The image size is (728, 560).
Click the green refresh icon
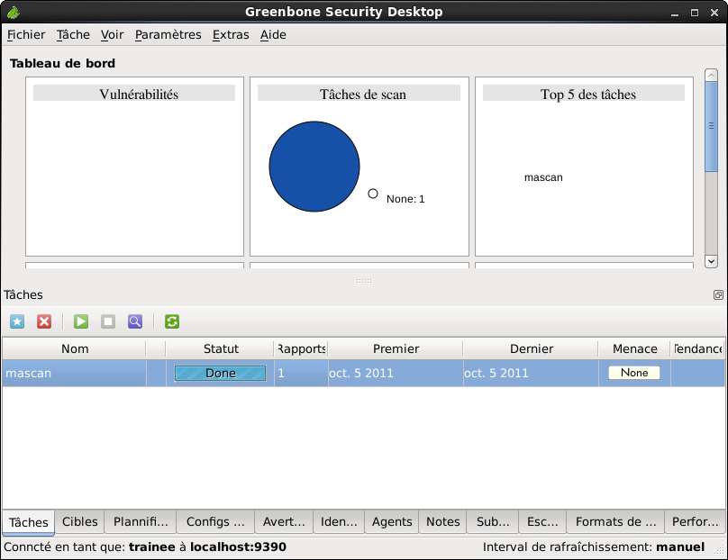coord(172,321)
